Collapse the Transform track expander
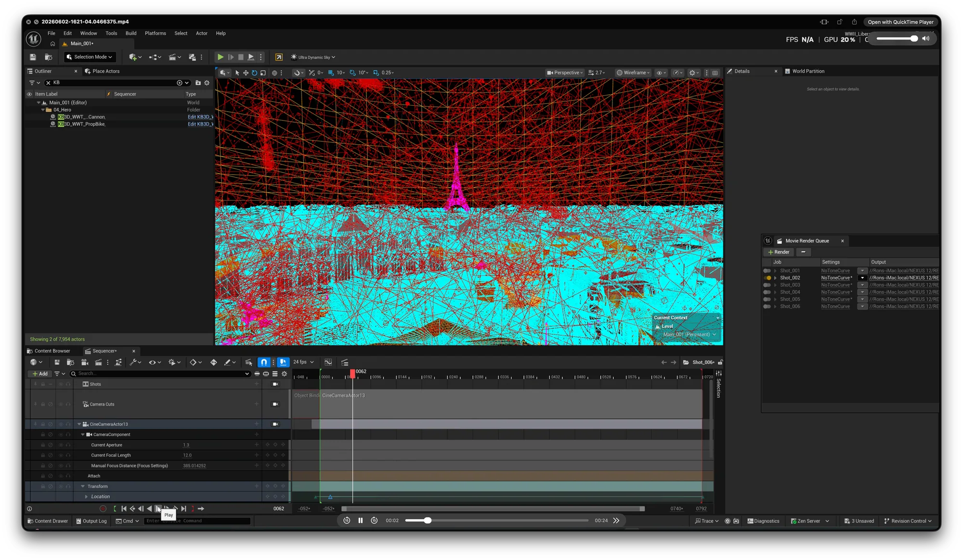 (83, 486)
